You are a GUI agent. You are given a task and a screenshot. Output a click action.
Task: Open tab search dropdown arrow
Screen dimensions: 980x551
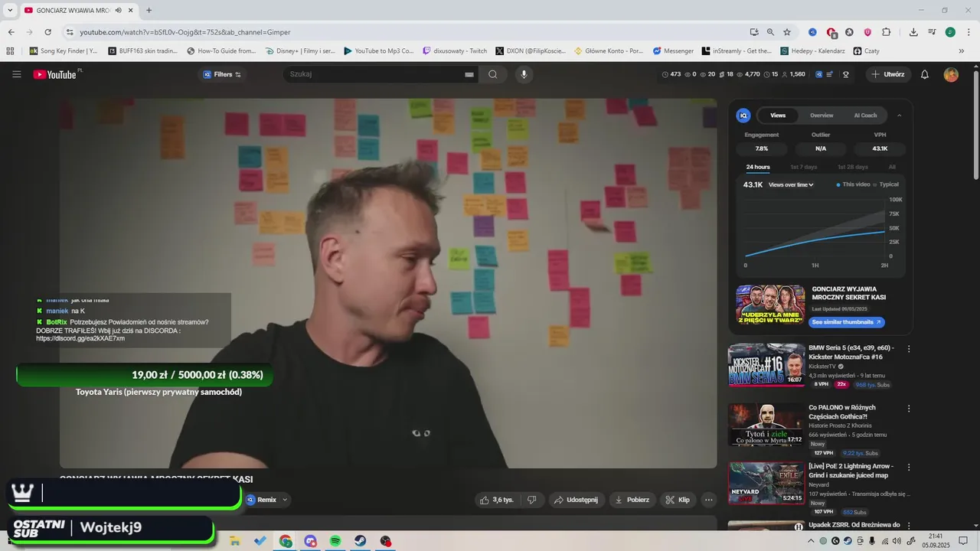pyautogui.click(x=10, y=10)
